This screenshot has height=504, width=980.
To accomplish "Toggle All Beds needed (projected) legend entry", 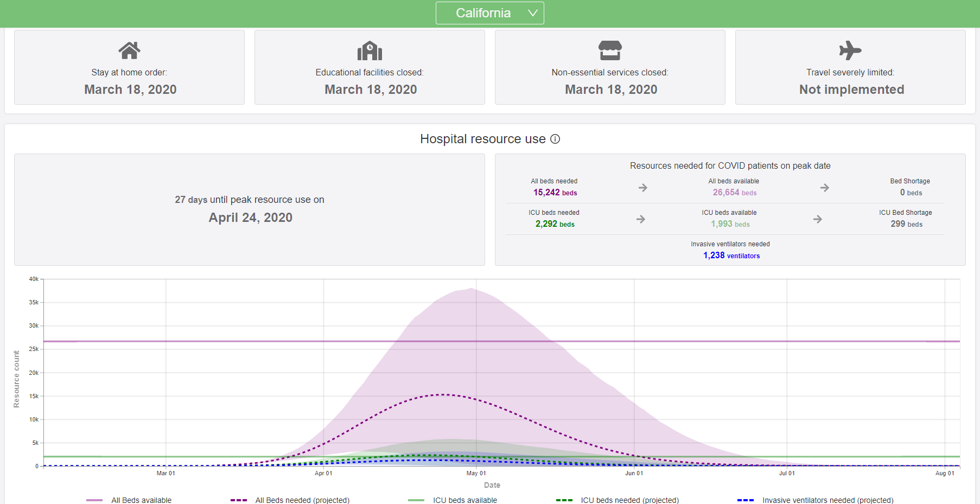I will click(290, 500).
